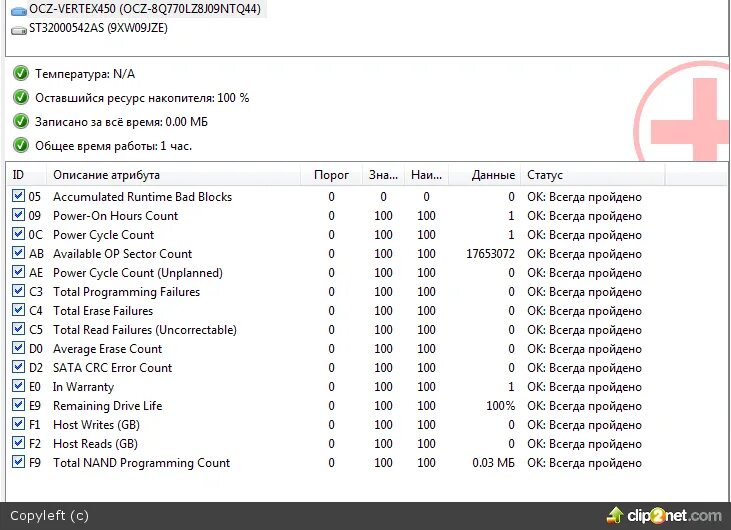Uncheck attribute 05 Accumulated Runtime Bad Blocks
The image size is (731, 530).
click(x=18, y=196)
